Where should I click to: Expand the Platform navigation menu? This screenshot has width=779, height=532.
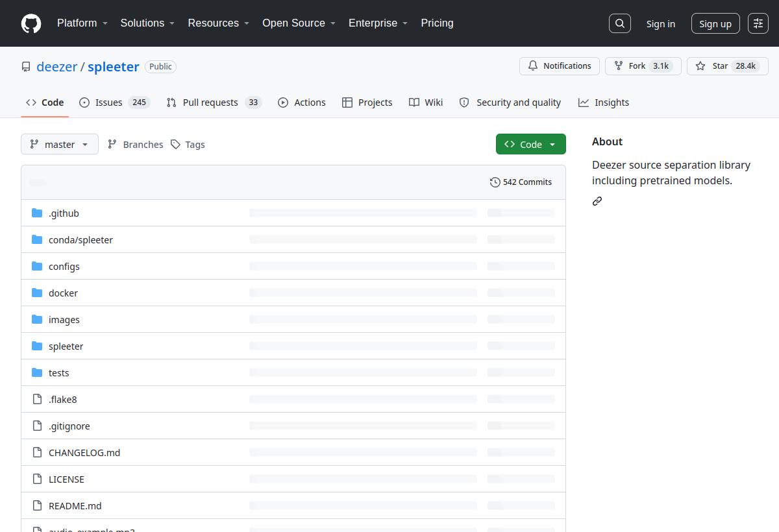tap(81, 23)
